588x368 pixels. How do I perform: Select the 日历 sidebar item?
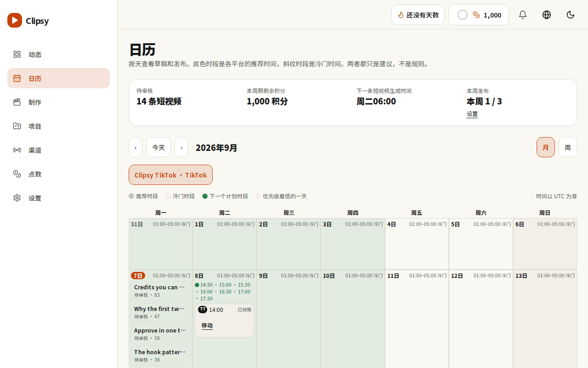pos(58,78)
